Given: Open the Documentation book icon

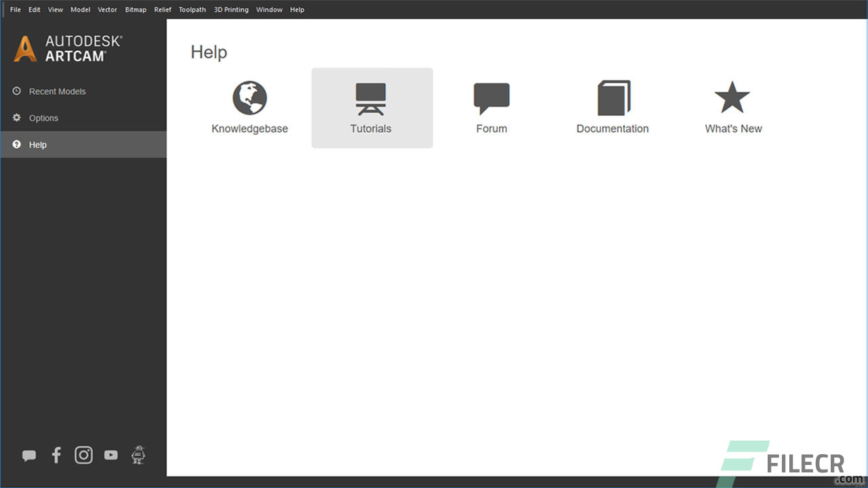Looking at the screenshot, I should pos(614,98).
